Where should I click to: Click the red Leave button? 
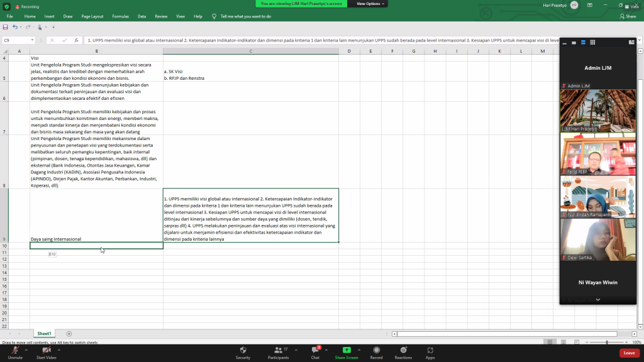[x=629, y=353]
